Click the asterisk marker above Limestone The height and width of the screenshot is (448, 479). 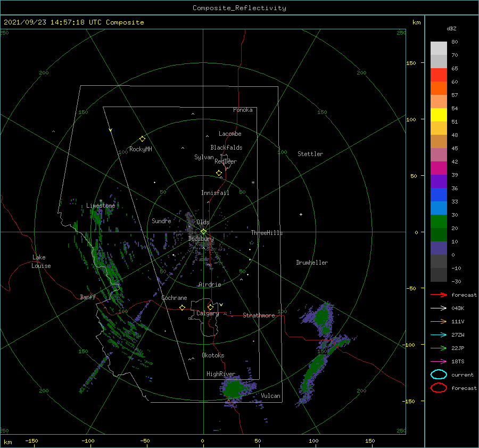101,201
